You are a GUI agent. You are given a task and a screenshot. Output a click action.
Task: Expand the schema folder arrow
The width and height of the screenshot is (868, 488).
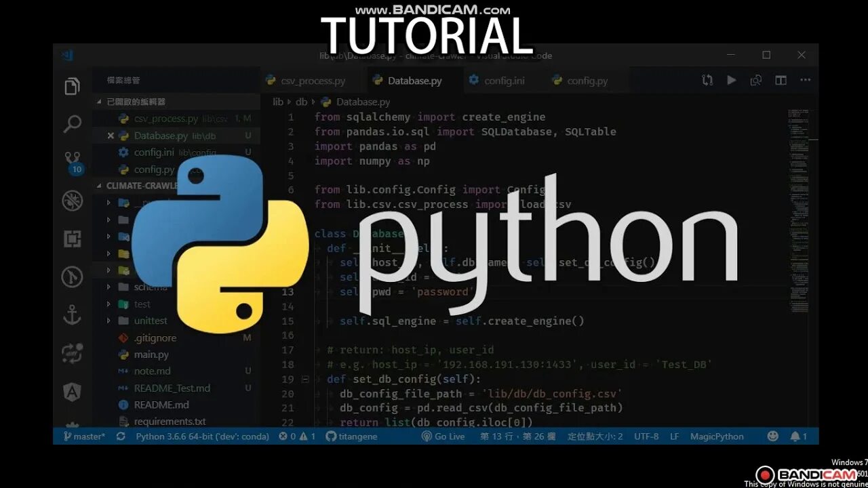108,287
